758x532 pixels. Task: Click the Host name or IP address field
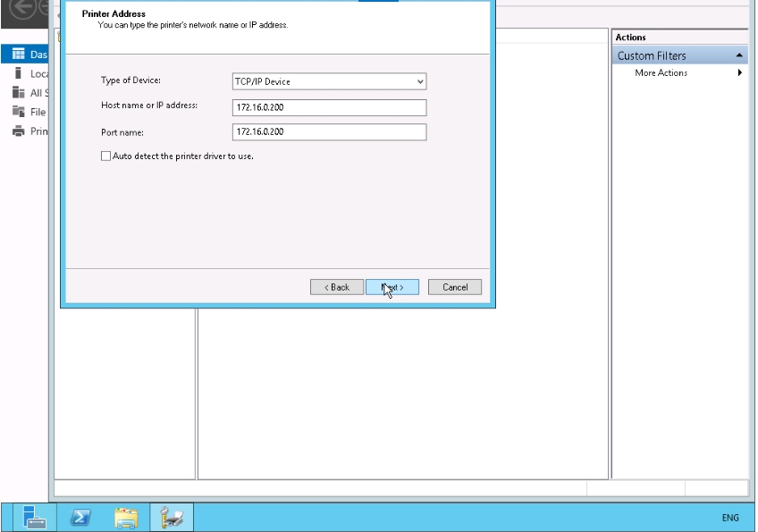(x=328, y=107)
